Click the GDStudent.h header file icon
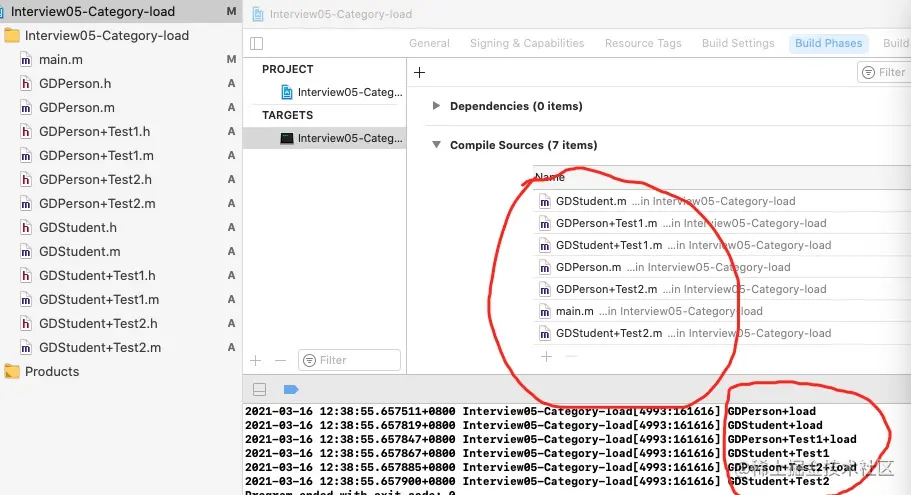911x495 pixels. point(26,228)
